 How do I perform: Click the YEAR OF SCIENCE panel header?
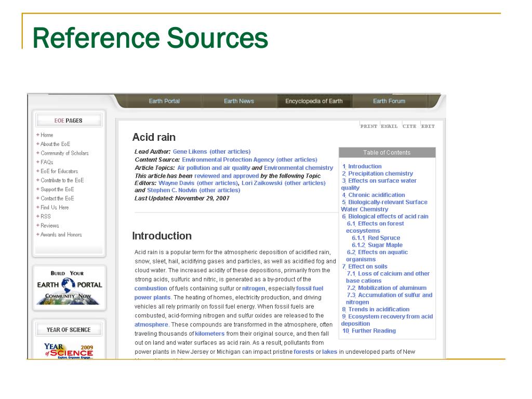point(69,330)
